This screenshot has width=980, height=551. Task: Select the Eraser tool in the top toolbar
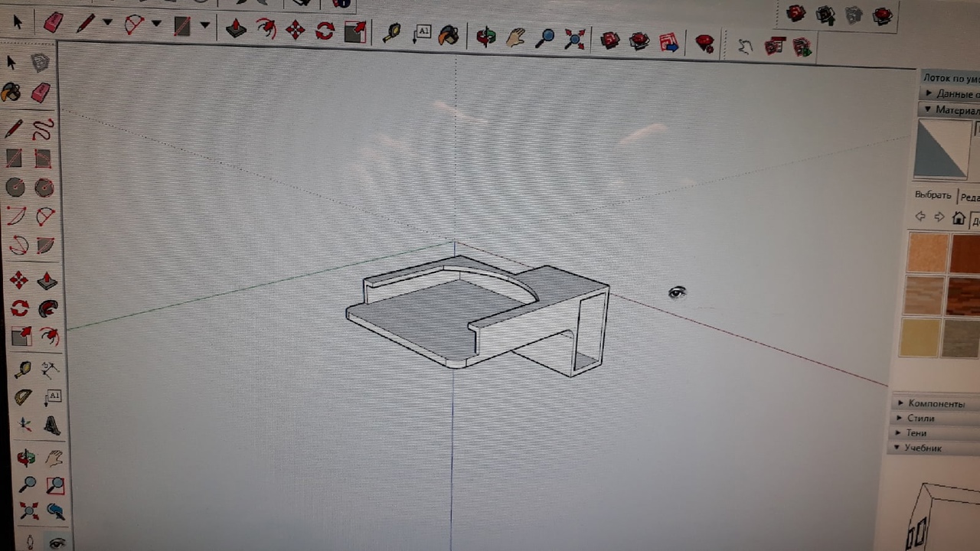pos(53,23)
